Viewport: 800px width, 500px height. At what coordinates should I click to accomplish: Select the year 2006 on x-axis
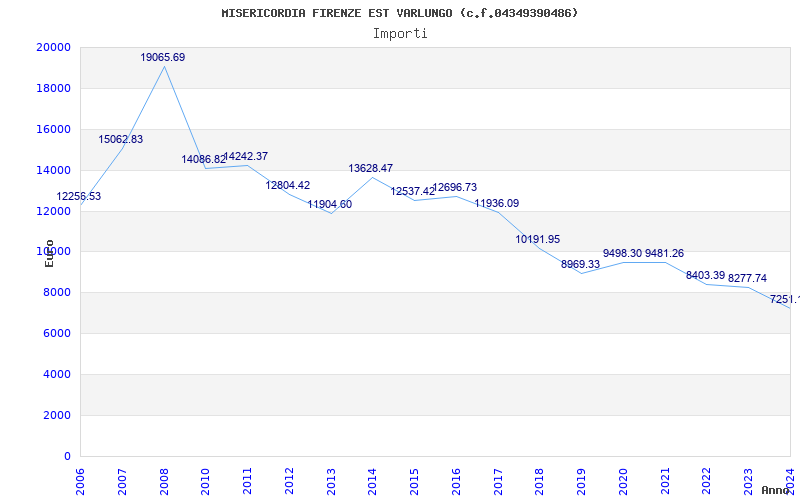[x=80, y=482]
